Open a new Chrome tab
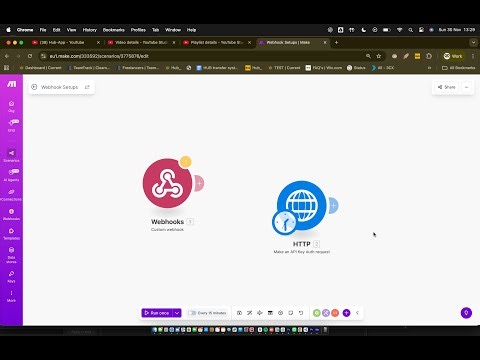This screenshot has width=480, height=360. 336,43
